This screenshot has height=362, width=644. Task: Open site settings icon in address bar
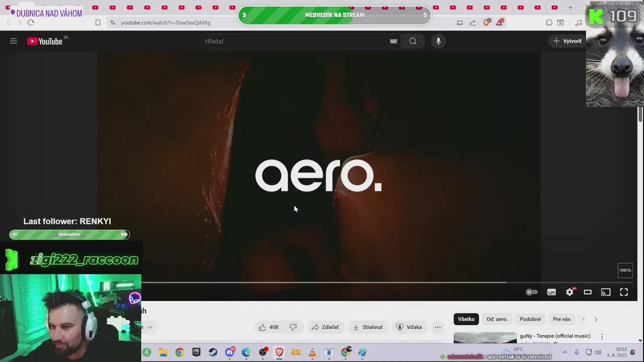(113, 23)
